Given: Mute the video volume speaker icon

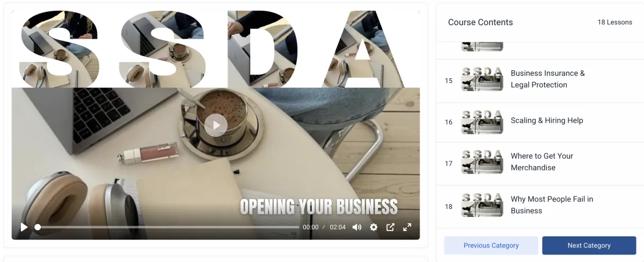Looking at the screenshot, I should pos(357,227).
